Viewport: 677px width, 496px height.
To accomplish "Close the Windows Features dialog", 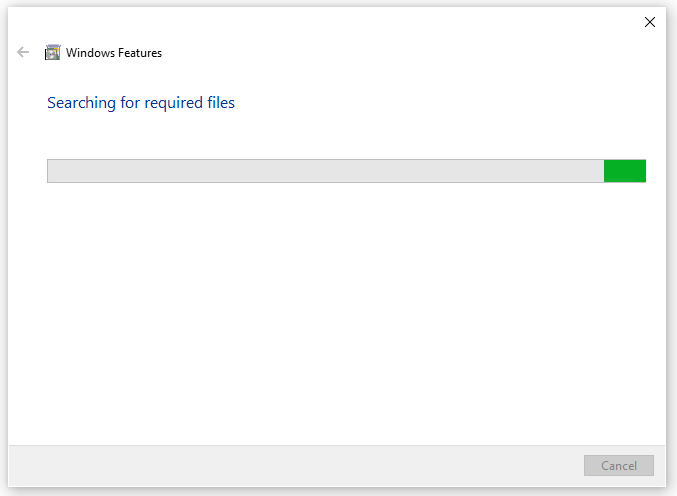I will [x=650, y=22].
